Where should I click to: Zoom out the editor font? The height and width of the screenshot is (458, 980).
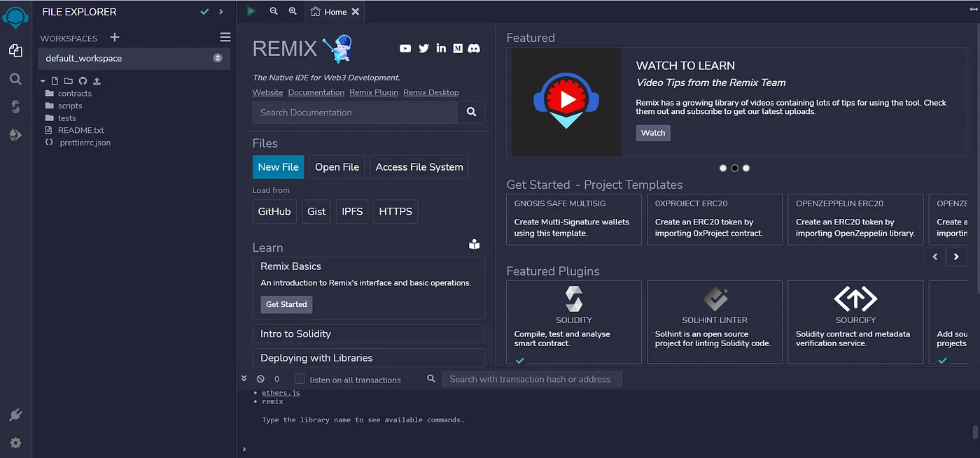[274, 11]
